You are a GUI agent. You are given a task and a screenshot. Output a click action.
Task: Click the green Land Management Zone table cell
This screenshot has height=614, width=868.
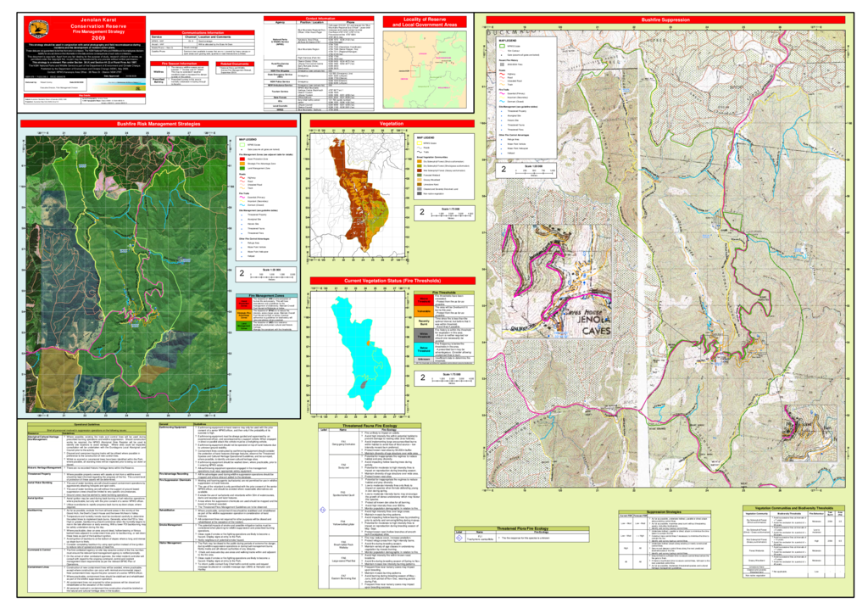(x=244, y=327)
